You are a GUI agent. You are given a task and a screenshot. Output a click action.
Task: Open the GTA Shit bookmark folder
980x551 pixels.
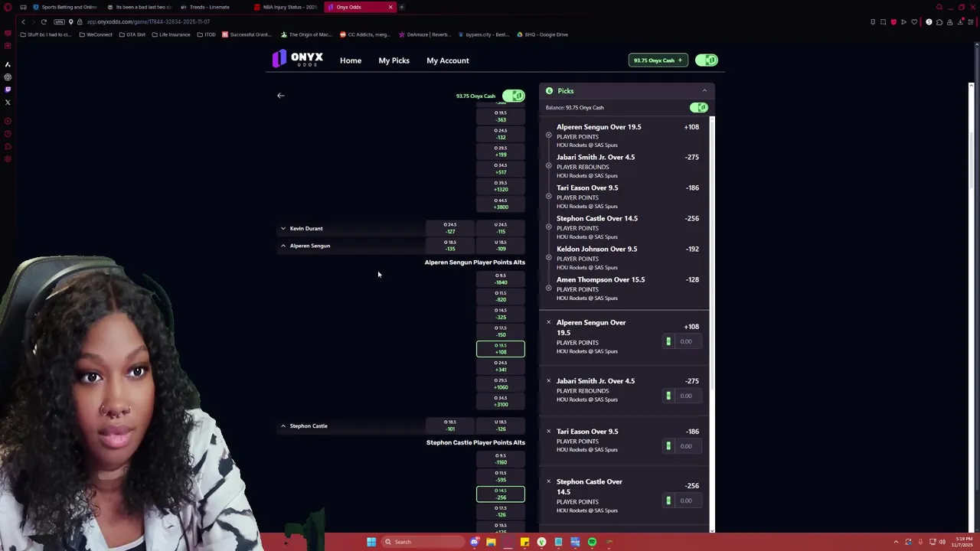click(132, 34)
